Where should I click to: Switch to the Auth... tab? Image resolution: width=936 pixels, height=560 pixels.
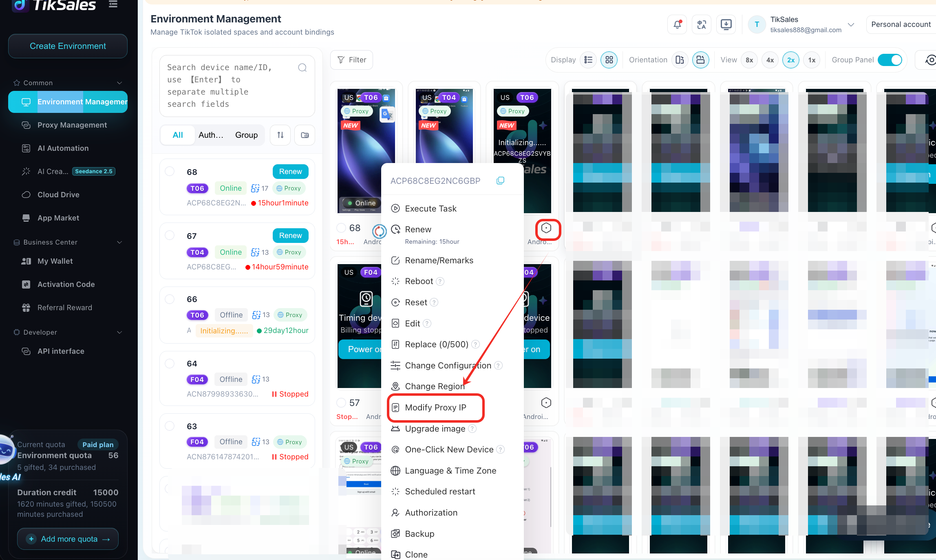[211, 135]
